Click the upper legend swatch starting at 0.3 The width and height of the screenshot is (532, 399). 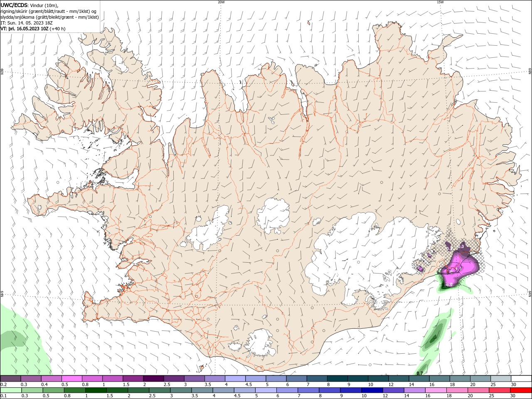tap(31, 379)
